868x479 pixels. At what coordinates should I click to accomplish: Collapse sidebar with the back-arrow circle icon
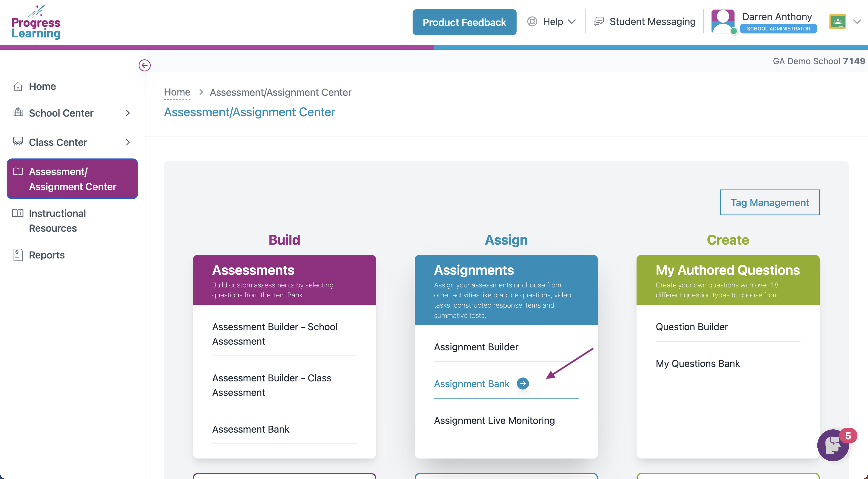[145, 65]
